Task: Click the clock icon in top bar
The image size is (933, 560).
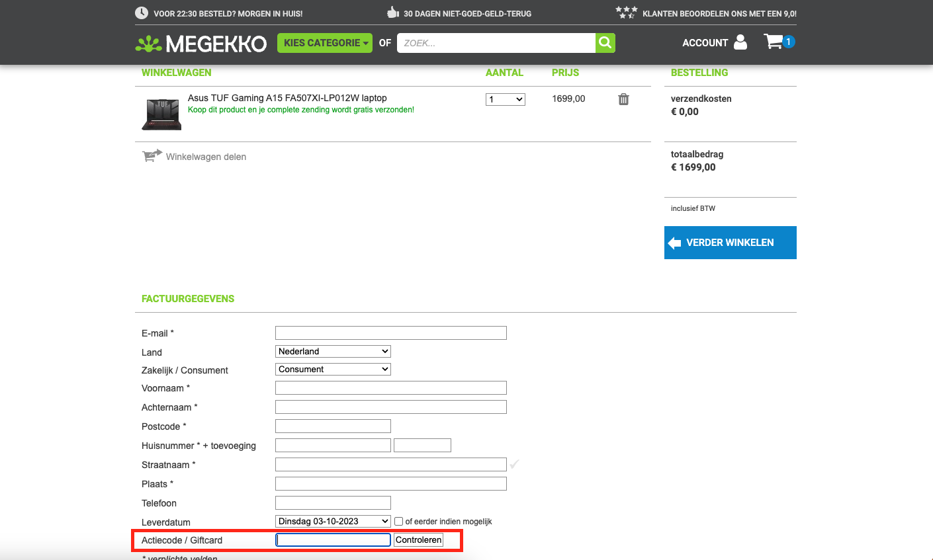Action: pos(142,13)
